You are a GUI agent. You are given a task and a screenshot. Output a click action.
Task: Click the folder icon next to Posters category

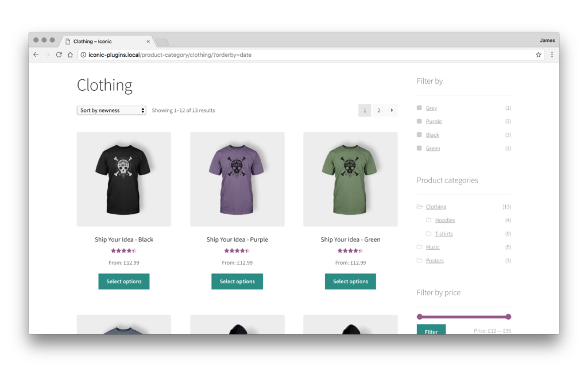419,260
